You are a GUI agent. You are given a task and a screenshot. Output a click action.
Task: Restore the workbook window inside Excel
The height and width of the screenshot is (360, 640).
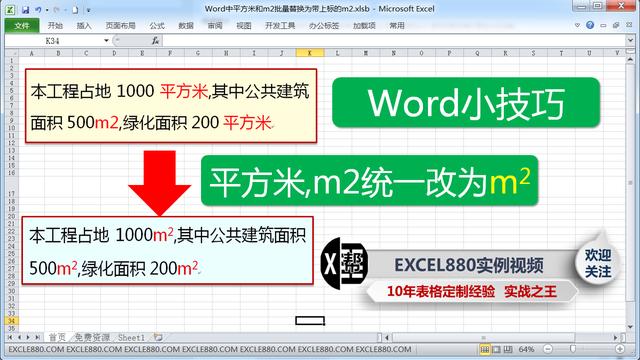[x=616, y=25]
